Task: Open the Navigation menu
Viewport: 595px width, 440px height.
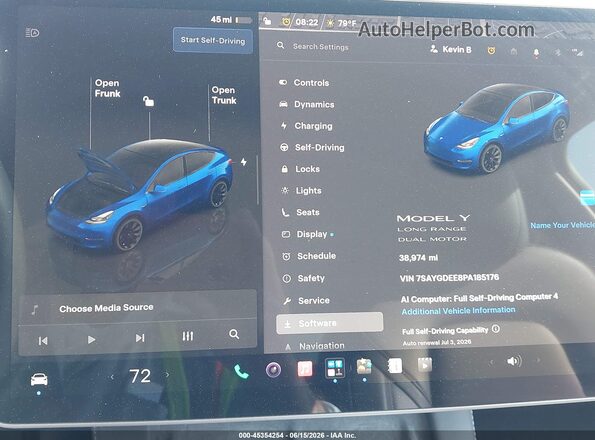Action: 315,346
